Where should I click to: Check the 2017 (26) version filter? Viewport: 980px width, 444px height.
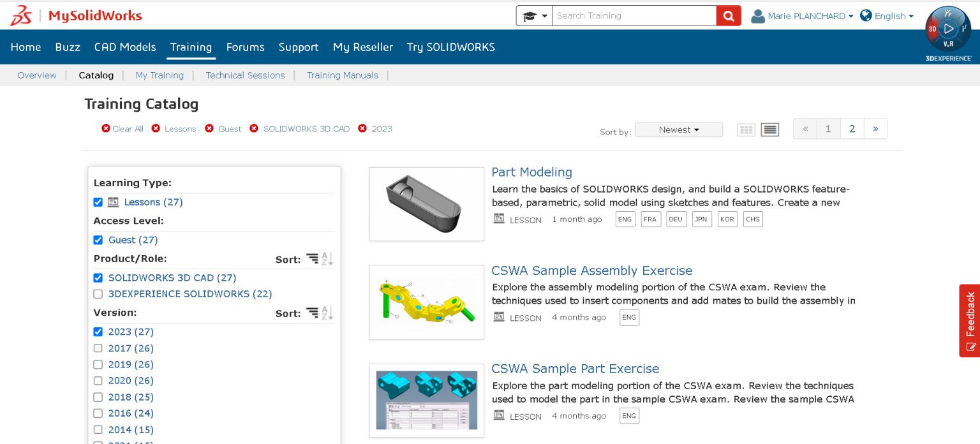tap(98, 348)
